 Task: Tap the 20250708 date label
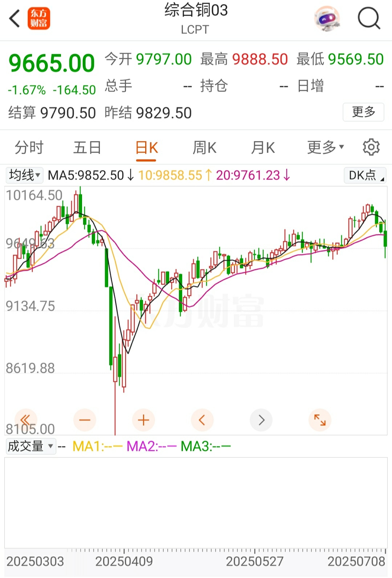(x=356, y=562)
